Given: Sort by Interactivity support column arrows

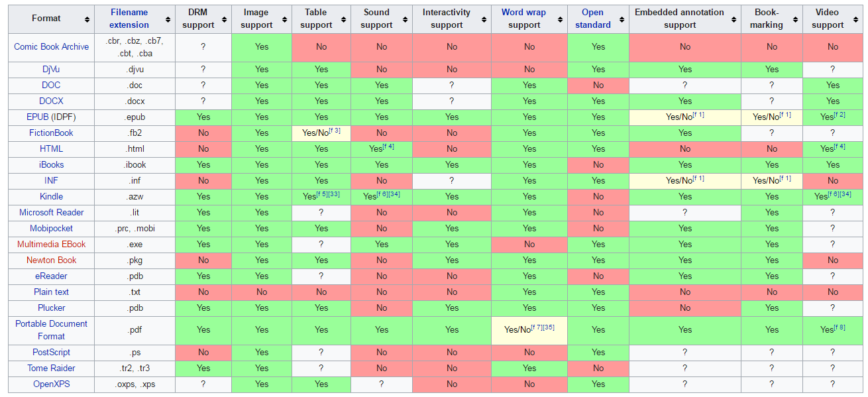Looking at the screenshot, I should coord(484,19).
